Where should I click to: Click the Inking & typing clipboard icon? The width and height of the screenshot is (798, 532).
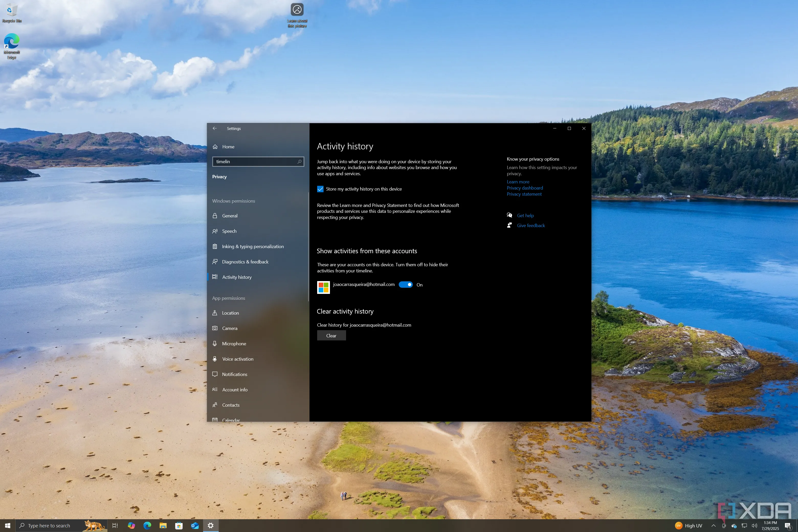pos(215,246)
